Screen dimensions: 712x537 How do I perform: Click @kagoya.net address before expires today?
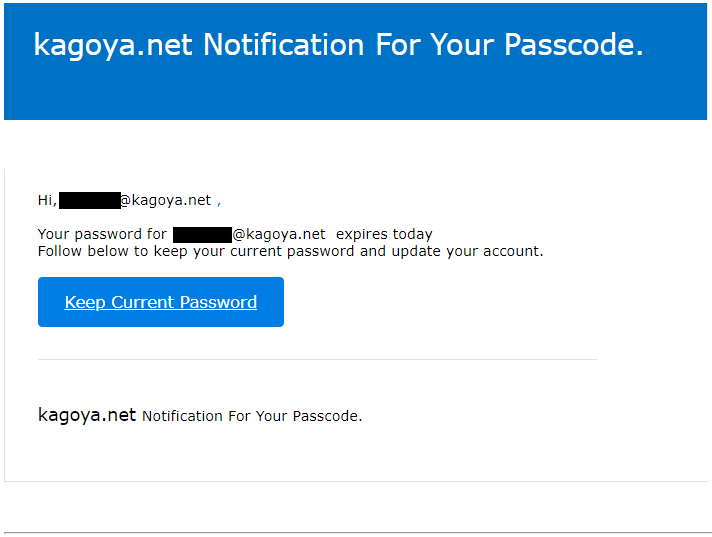tap(280, 235)
